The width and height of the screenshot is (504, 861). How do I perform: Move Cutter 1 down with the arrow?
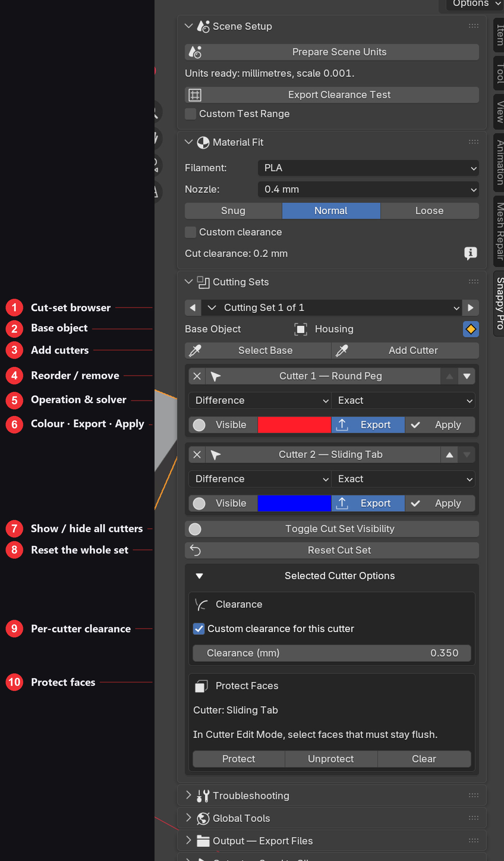coord(467,376)
